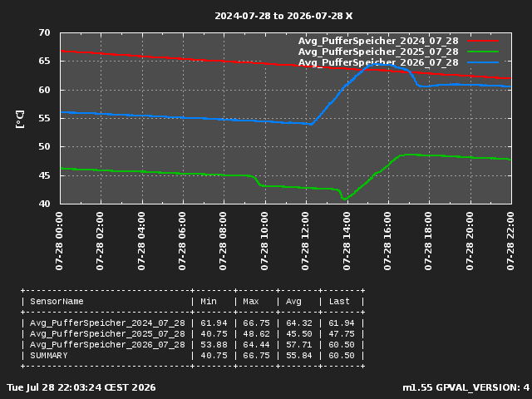Click 'm1.55 GPVAL_VERSION: 4' footer text
This screenshot has width=532, height=399.
[465, 388]
